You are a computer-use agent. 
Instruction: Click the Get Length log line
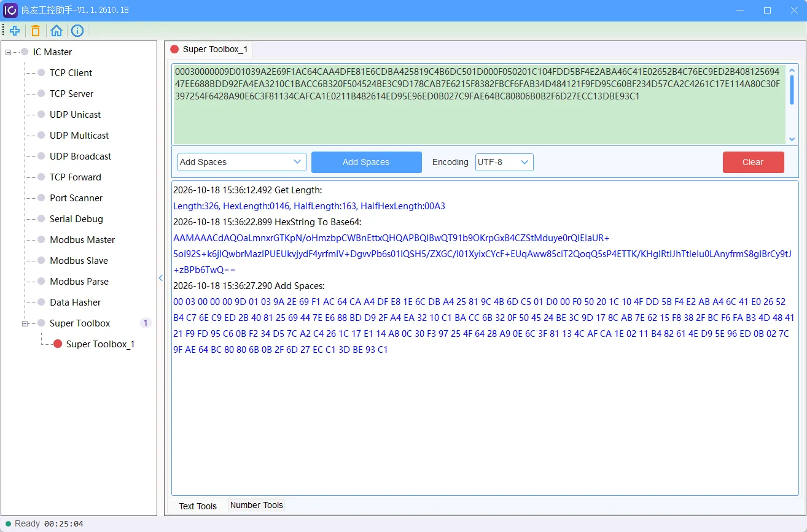point(248,190)
